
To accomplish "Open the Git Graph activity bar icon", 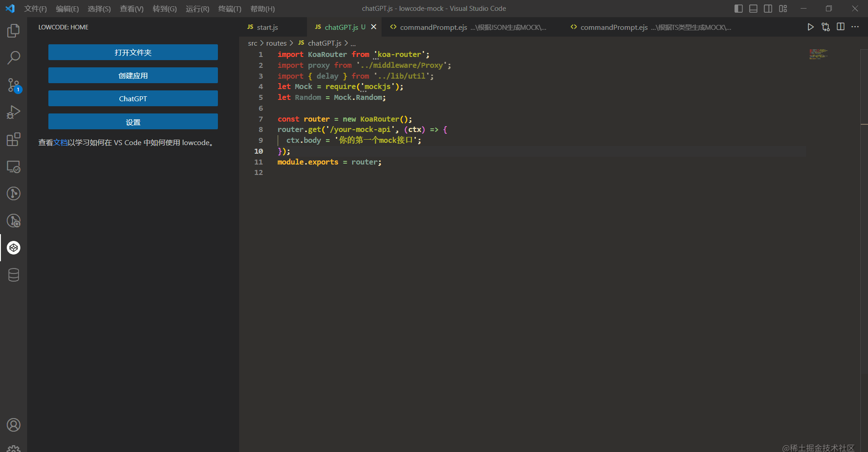I will tap(14, 193).
